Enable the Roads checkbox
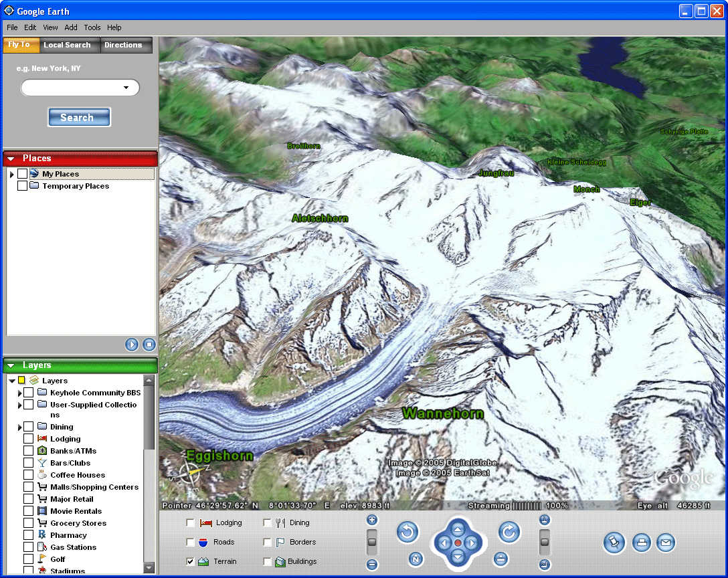 pyautogui.click(x=191, y=542)
